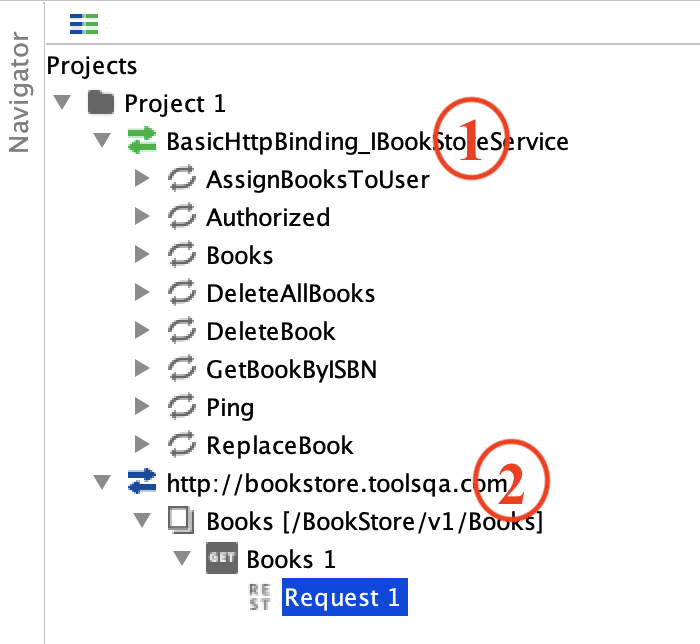This screenshot has width=700, height=644.
Task: Collapse the Project 1 tree node
Action: pyautogui.click(x=62, y=103)
